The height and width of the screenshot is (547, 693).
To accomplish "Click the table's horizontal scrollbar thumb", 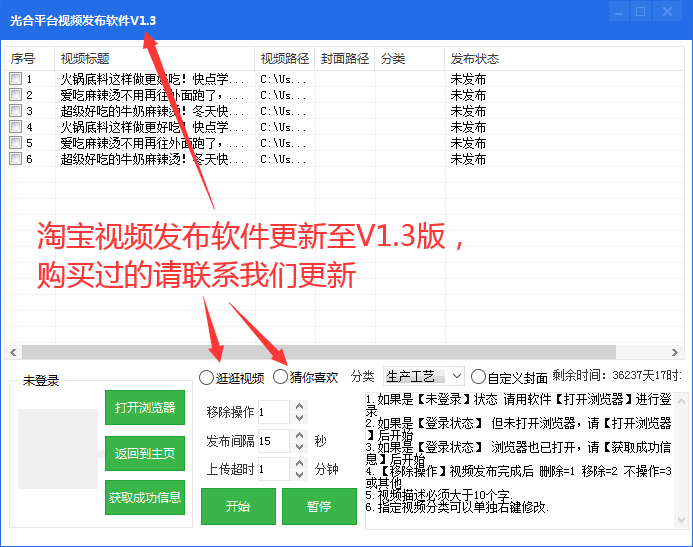I will pos(319,352).
